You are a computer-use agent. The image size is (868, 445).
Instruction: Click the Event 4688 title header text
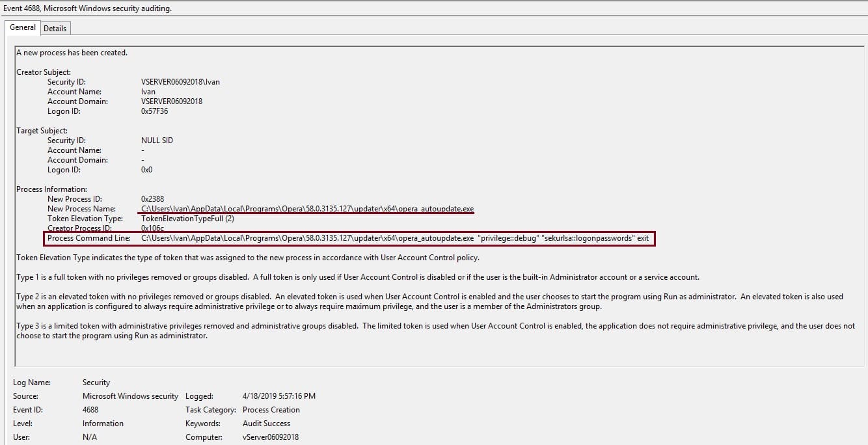(88, 8)
